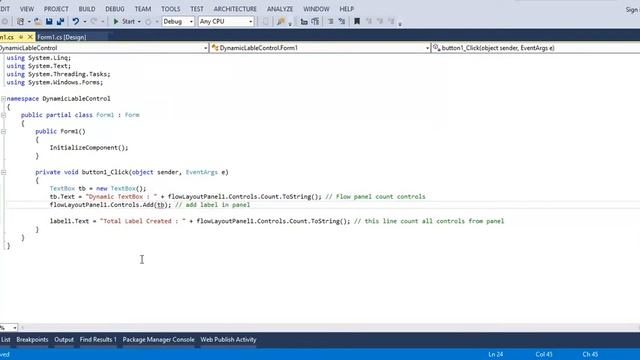Click the 'Ch 45' status bar indicator
640x360 pixels.
pos(590,354)
